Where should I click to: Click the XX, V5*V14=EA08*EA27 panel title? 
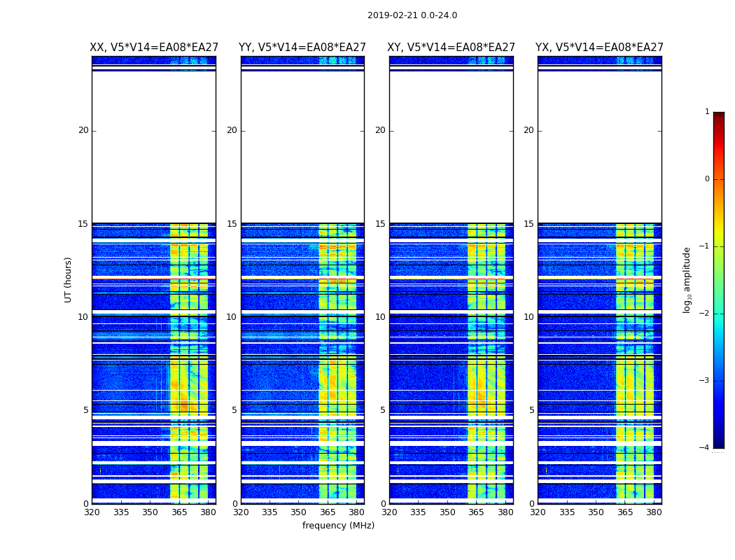point(154,48)
